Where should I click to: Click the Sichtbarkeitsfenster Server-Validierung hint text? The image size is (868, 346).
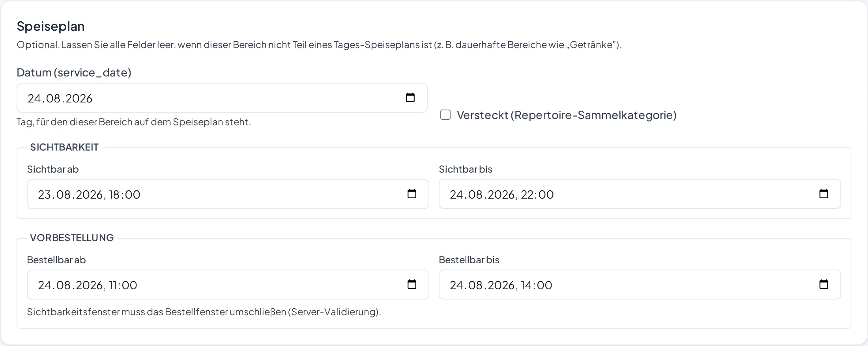(x=204, y=312)
